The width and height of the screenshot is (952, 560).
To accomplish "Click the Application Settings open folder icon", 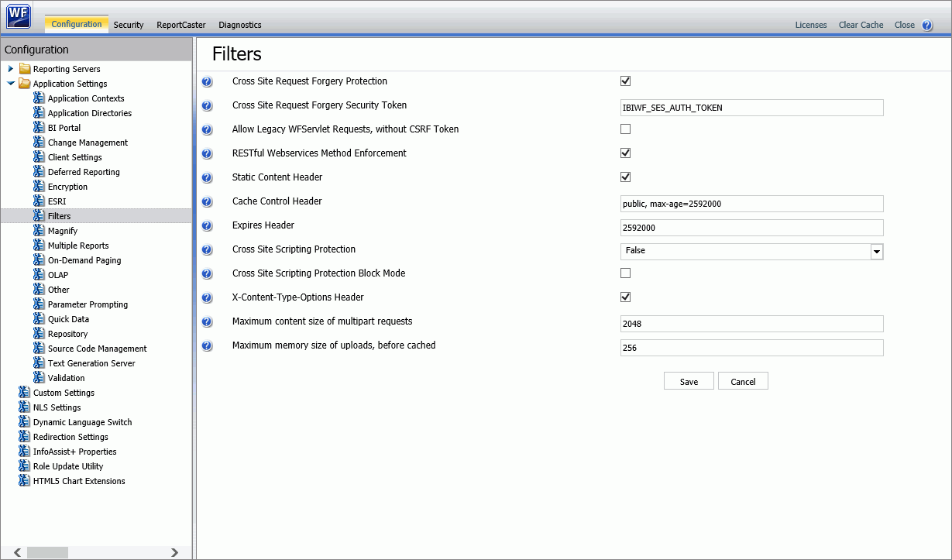I will [x=25, y=84].
